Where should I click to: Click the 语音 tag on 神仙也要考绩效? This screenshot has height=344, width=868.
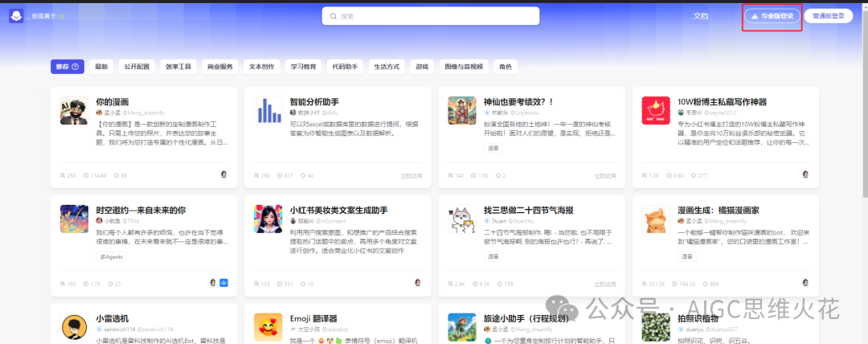(x=493, y=149)
